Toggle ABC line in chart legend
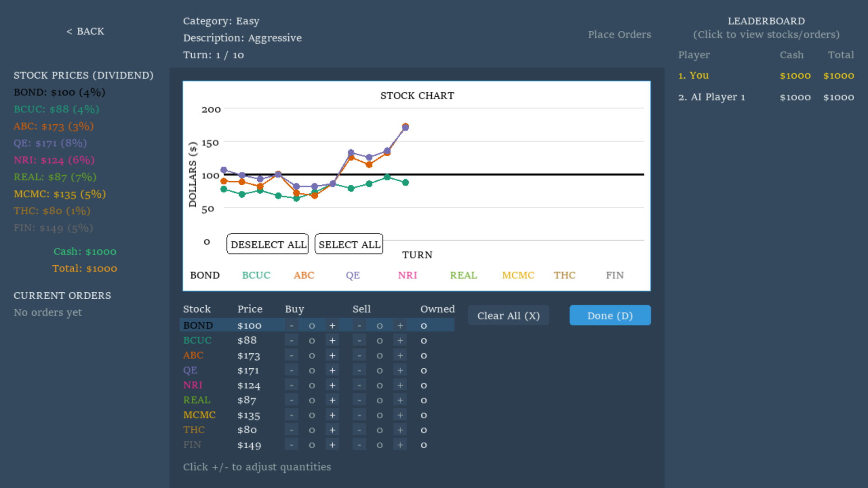 point(304,275)
